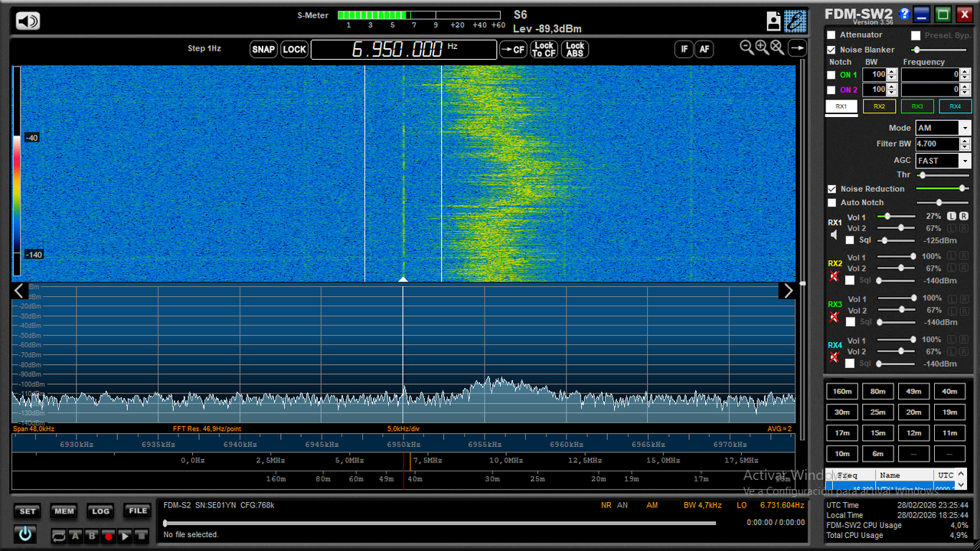Zoom in the spectrum span
Viewport: 980px width, 551px height.
(x=762, y=47)
